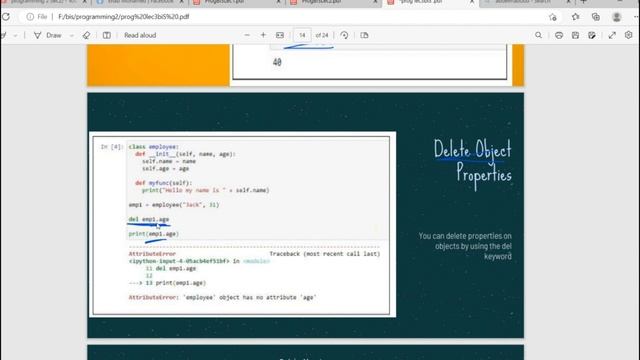Image resolution: width=640 pixels, height=360 pixels.
Task: Click the 'Traceback (most recent call last)' text
Action: 324,254
